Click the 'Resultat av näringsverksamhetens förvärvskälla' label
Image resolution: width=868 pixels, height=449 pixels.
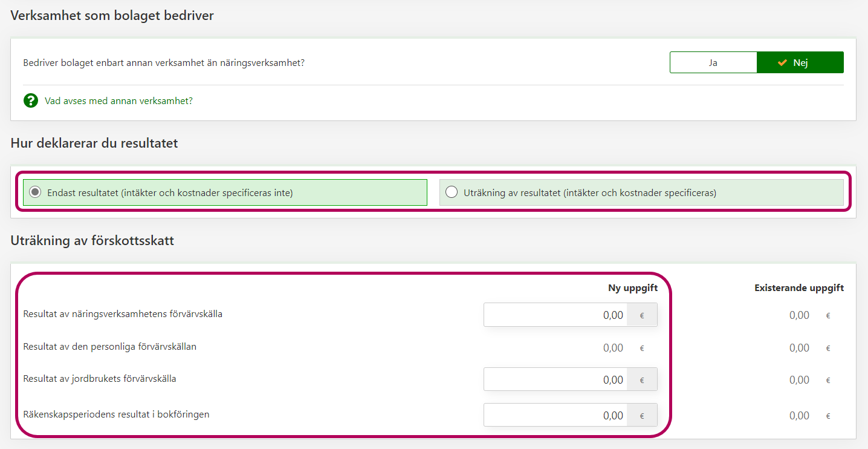click(123, 314)
